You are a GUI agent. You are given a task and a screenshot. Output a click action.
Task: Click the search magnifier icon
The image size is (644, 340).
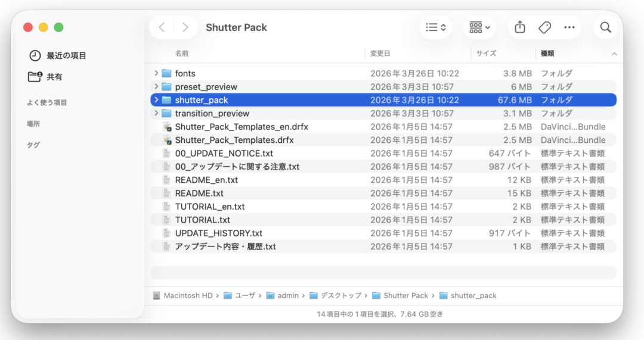[x=605, y=27]
